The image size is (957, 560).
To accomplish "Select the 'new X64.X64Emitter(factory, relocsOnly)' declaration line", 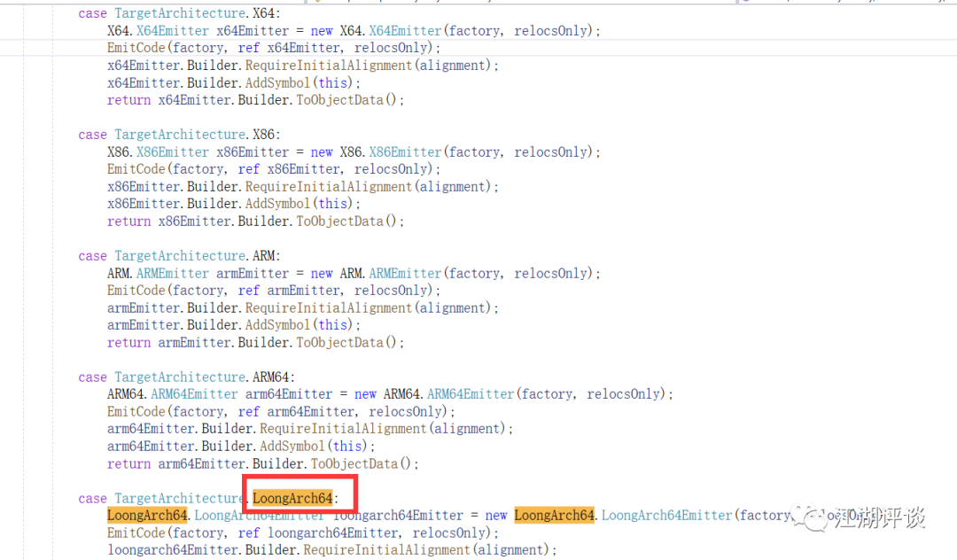I will tap(354, 31).
